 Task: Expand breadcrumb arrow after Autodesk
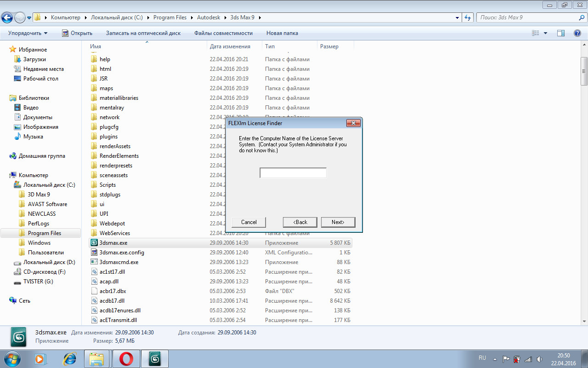pyautogui.click(x=226, y=17)
